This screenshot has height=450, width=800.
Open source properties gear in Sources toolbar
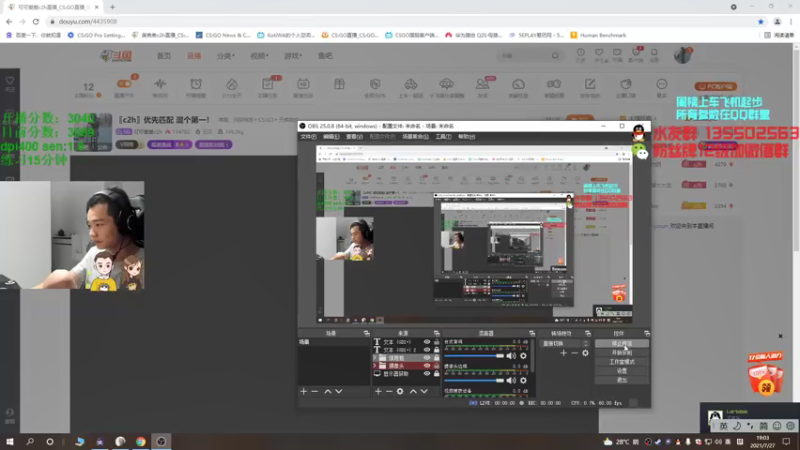click(400, 391)
